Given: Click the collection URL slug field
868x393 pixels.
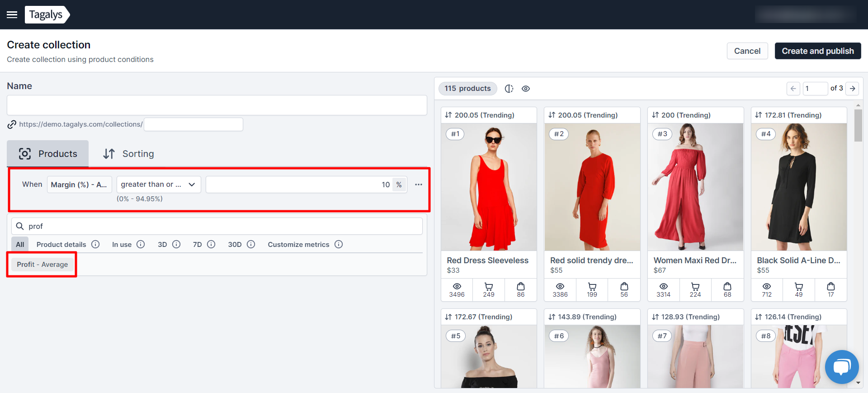Looking at the screenshot, I should click(x=193, y=124).
